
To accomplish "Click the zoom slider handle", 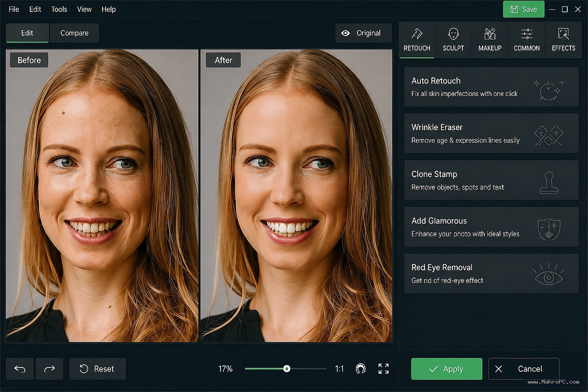I will tap(287, 369).
